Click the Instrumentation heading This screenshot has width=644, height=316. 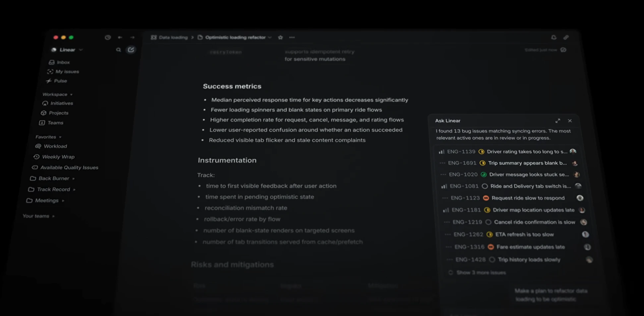pos(227,160)
